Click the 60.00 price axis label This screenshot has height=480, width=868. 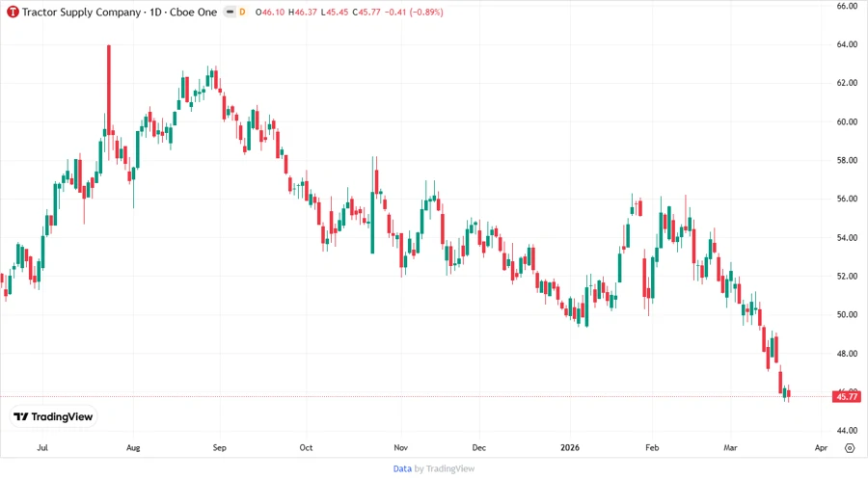847,121
